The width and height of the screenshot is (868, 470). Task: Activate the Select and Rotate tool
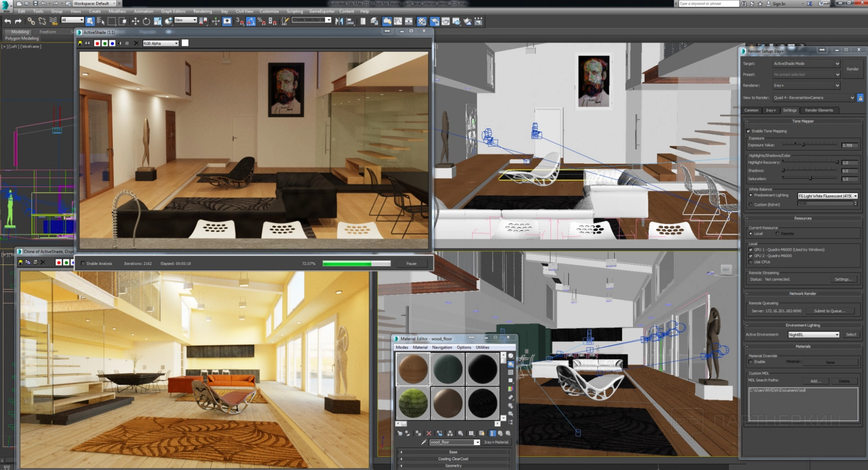(x=147, y=21)
